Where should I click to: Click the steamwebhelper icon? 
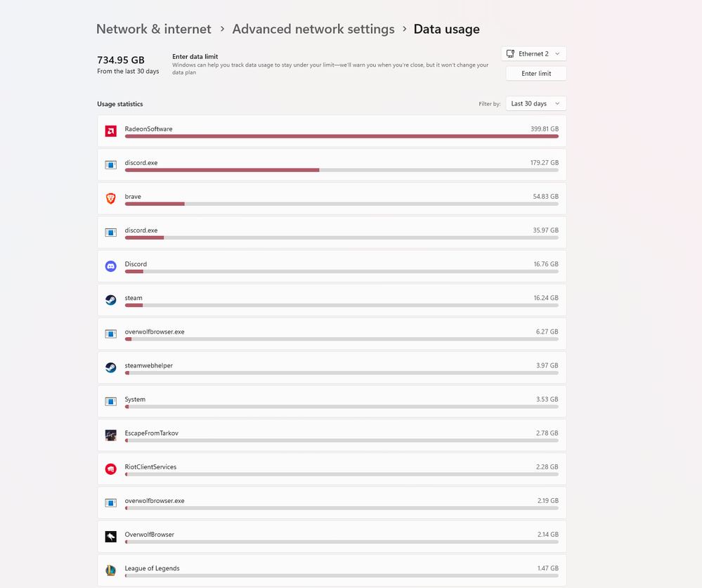point(110,367)
